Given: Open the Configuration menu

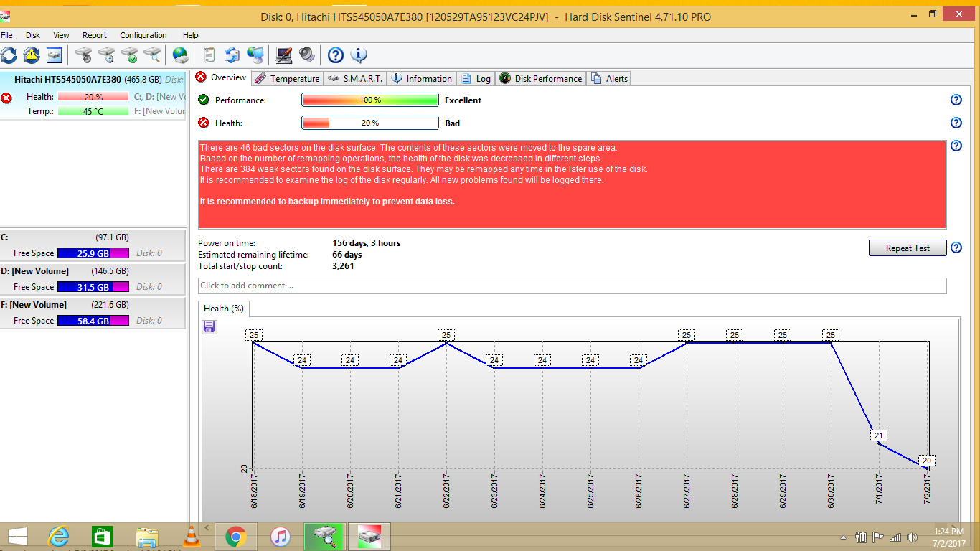Looking at the screenshot, I should tap(143, 35).
